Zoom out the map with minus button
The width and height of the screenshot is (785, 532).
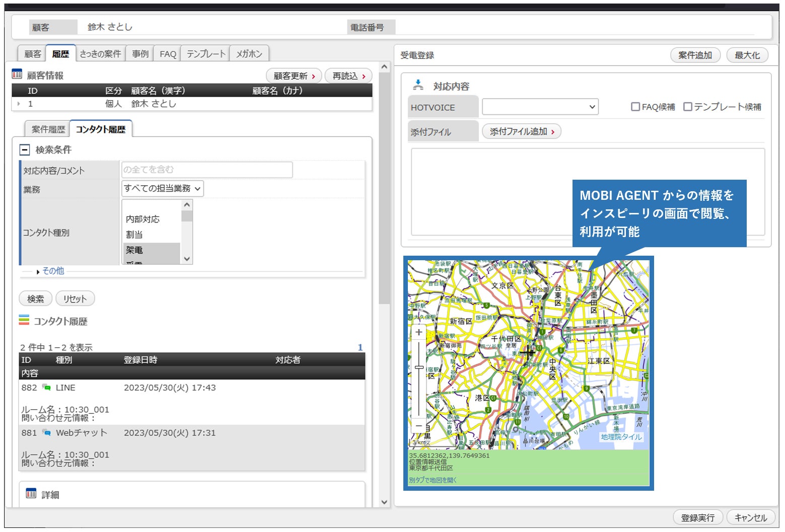pyautogui.click(x=419, y=426)
